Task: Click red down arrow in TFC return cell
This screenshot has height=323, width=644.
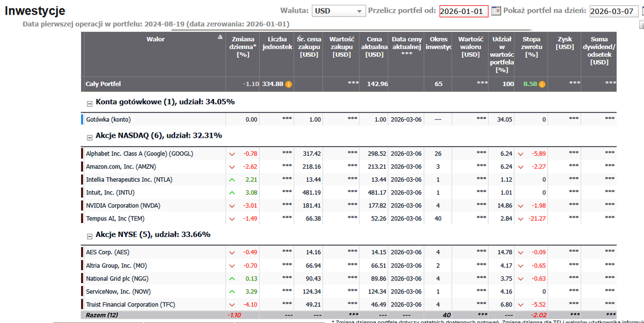Action: (521, 304)
